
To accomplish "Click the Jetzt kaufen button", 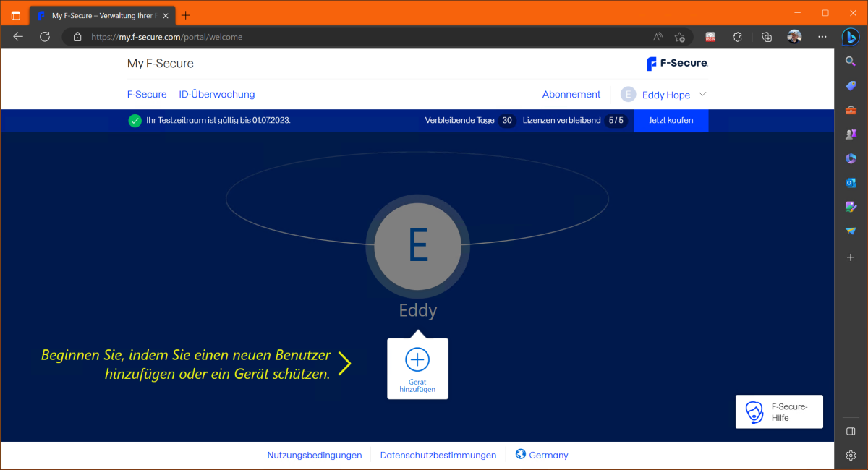I will (x=671, y=121).
